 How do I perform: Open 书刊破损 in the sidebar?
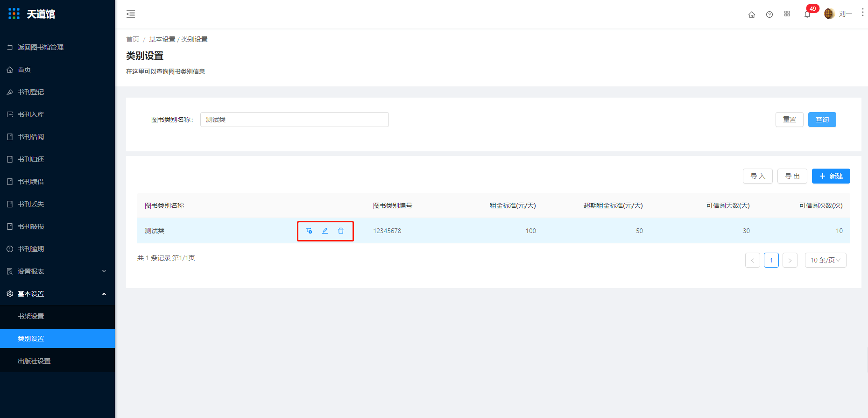pyautogui.click(x=57, y=227)
